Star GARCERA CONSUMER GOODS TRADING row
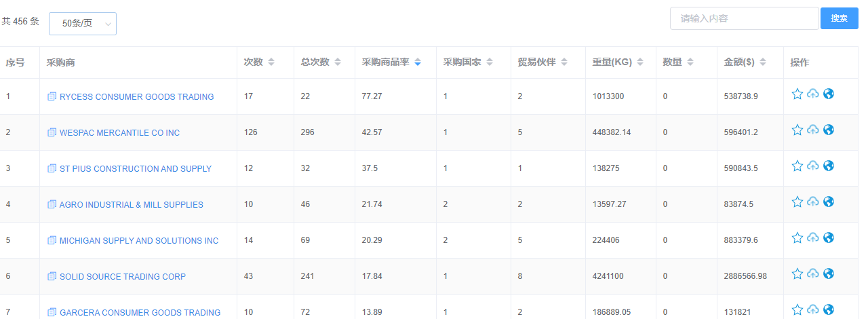 [x=797, y=309]
